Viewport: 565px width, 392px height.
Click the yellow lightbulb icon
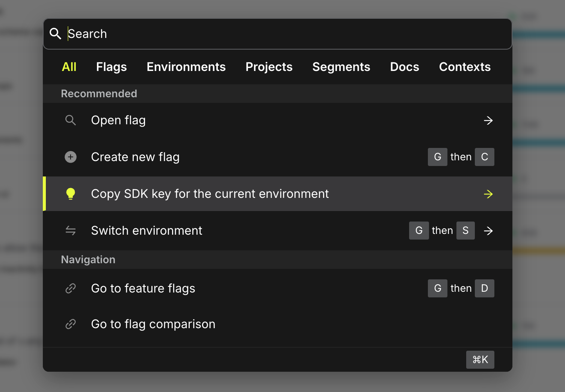tap(71, 194)
